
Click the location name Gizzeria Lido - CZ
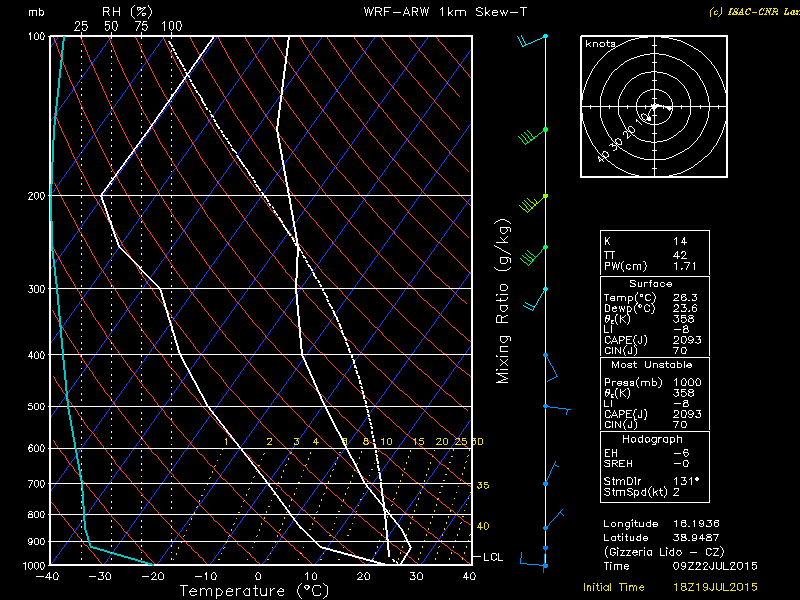point(664,552)
